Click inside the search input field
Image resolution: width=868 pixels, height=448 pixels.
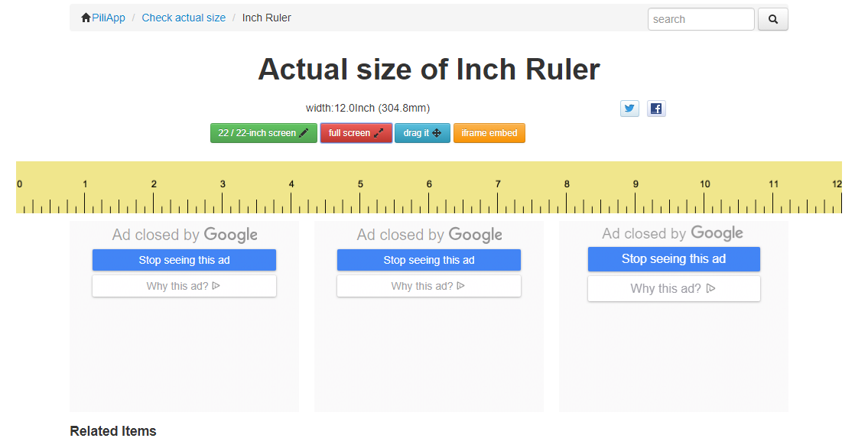[700, 19]
